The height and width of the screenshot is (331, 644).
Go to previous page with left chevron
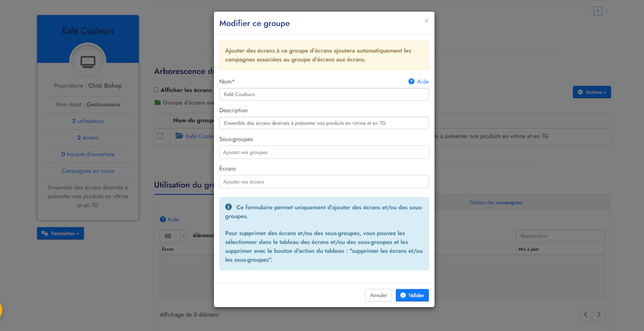click(x=585, y=314)
